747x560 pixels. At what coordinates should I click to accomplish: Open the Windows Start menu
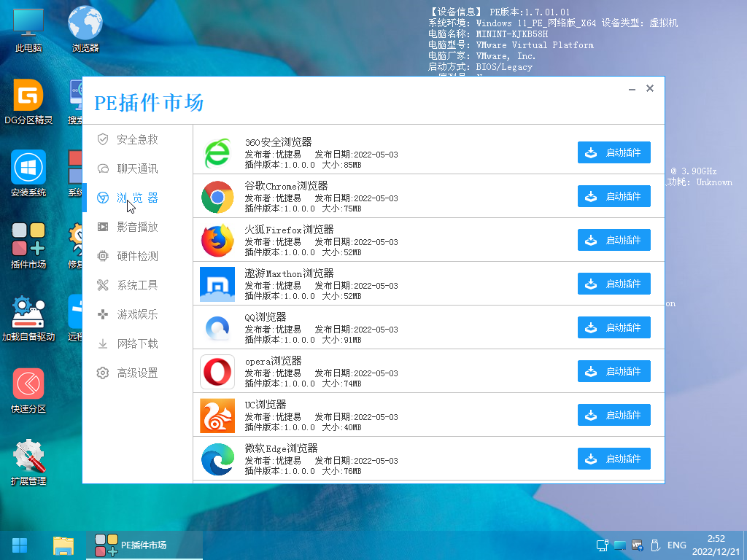[x=20, y=545]
